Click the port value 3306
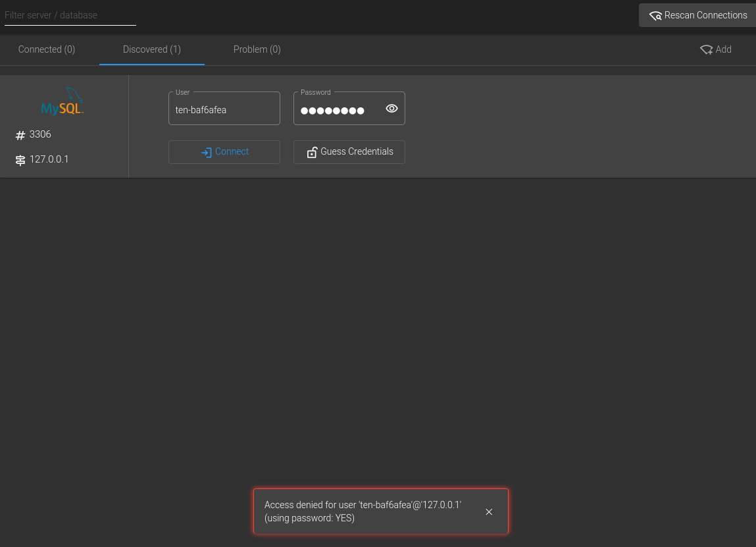The height and width of the screenshot is (547, 756). [x=40, y=134]
